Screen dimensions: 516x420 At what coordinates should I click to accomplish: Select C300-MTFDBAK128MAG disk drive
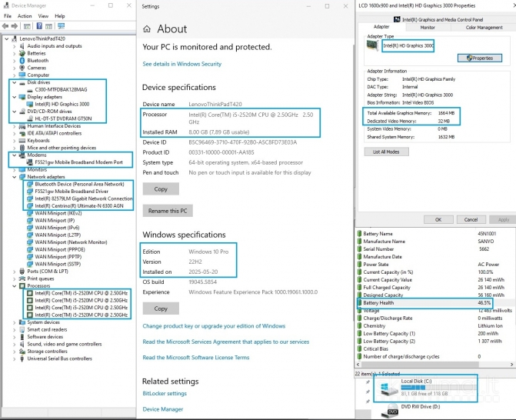pos(61,89)
